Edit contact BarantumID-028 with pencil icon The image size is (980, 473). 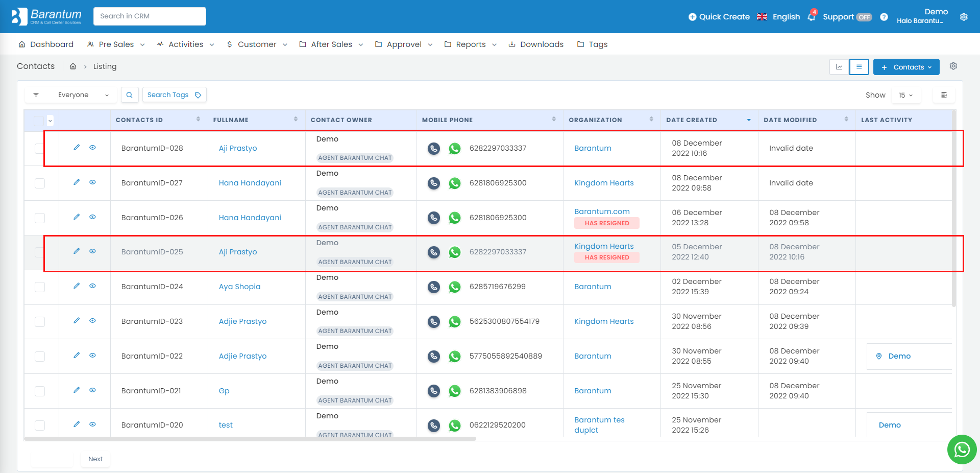point(77,148)
